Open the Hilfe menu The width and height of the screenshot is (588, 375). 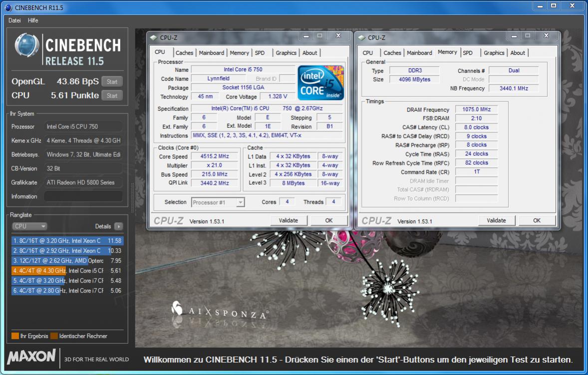(33, 20)
